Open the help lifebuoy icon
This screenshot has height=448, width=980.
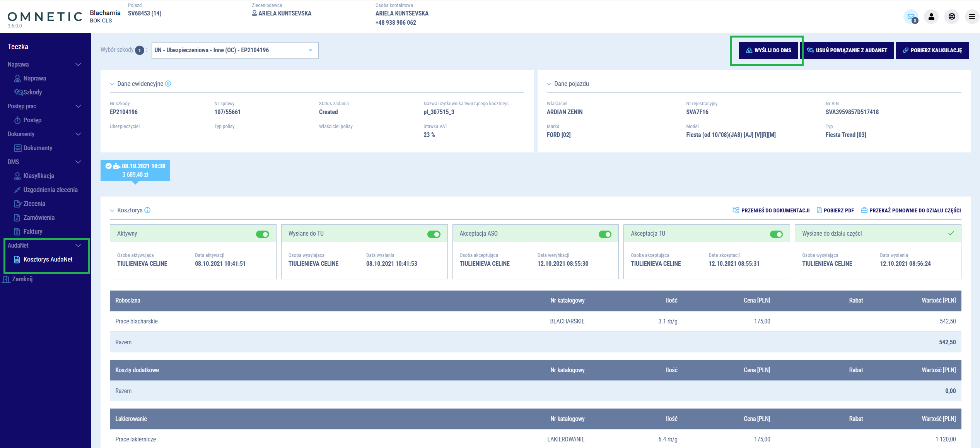(x=952, y=17)
